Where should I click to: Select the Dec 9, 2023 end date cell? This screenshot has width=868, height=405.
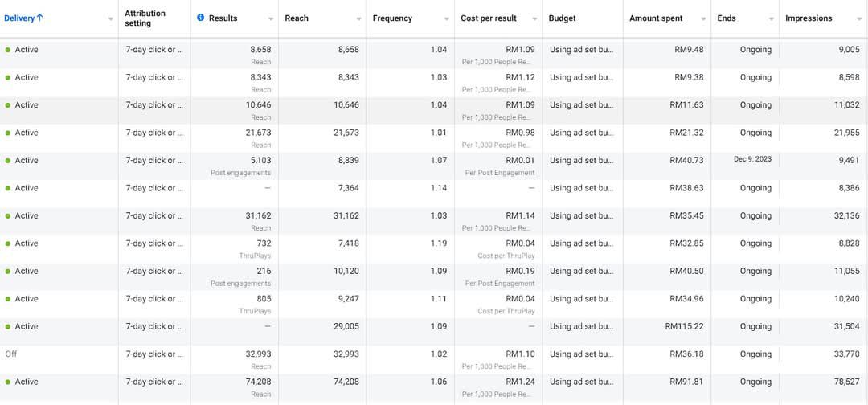751,159
